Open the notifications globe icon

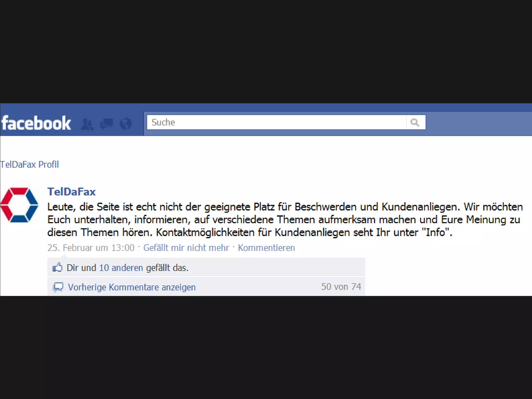pyautogui.click(x=126, y=124)
